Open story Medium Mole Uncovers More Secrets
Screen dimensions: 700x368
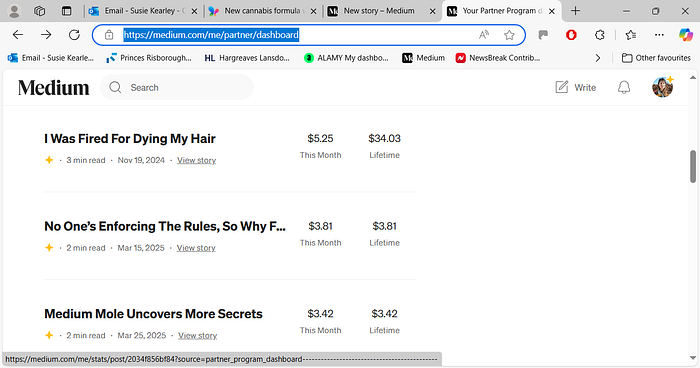pos(153,314)
